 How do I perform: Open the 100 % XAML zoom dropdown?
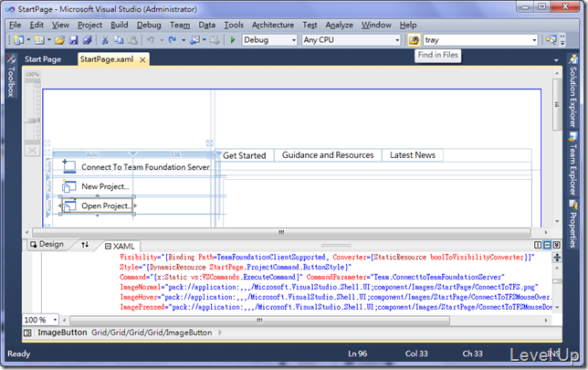pos(55,320)
